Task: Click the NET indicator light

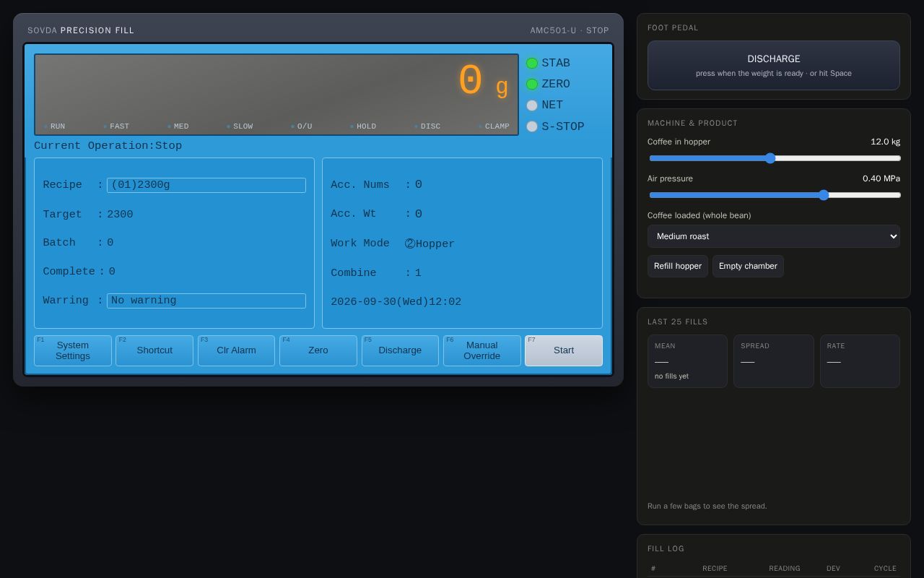Action: coord(532,105)
